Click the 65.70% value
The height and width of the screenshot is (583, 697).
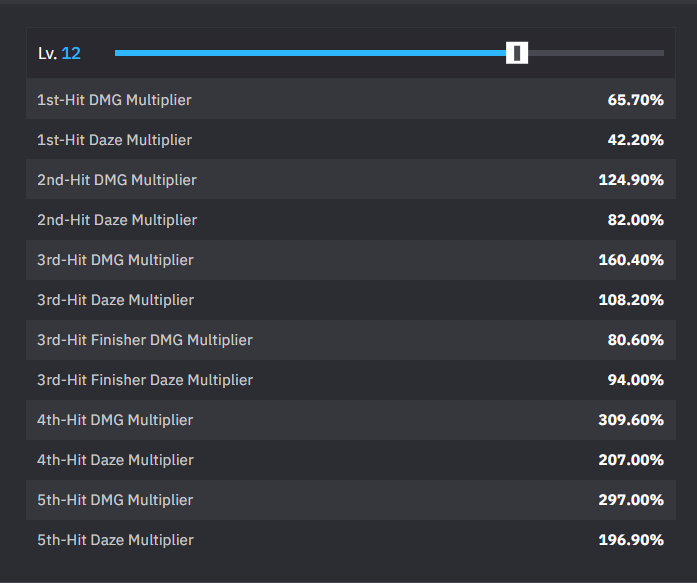[x=636, y=100]
